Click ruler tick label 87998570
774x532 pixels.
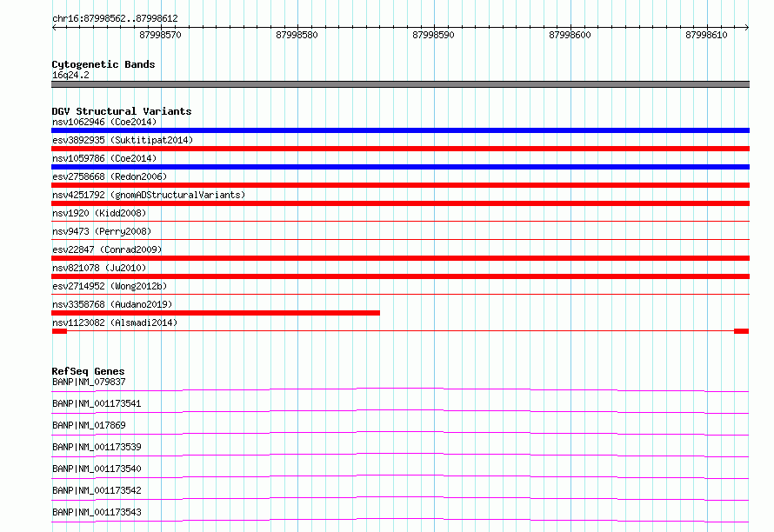tap(160, 35)
